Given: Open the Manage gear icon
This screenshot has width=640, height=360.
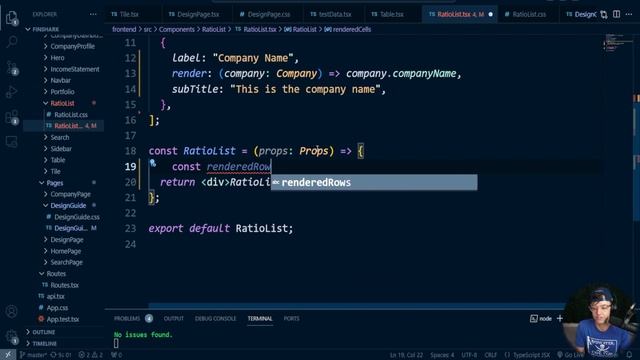Looking at the screenshot, I should 12,337.
